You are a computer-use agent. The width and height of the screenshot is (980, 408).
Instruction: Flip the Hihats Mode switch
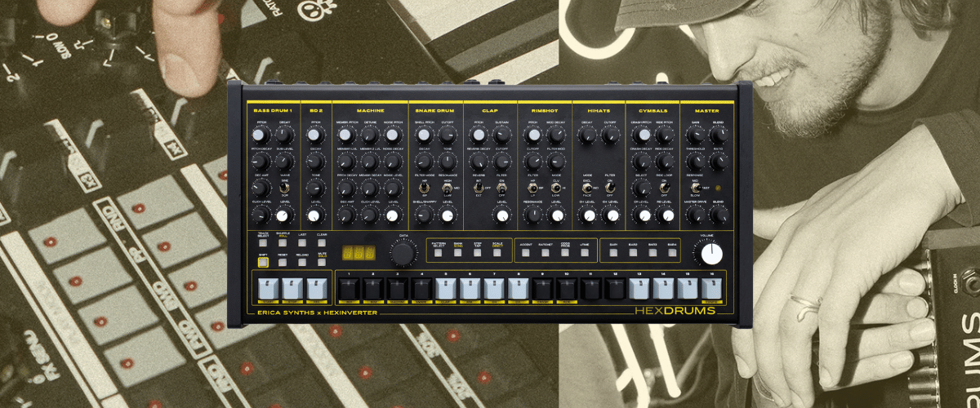(x=587, y=189)
